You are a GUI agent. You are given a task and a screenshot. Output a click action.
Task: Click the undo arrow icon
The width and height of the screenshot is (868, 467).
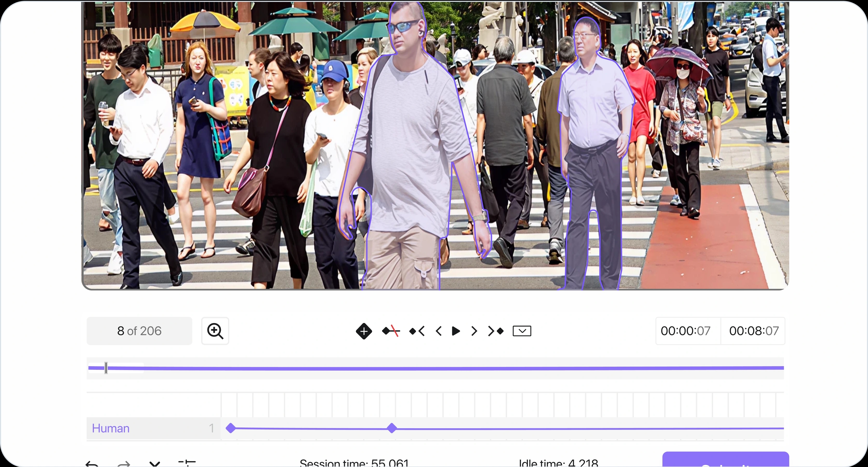[x=92, y=464]
